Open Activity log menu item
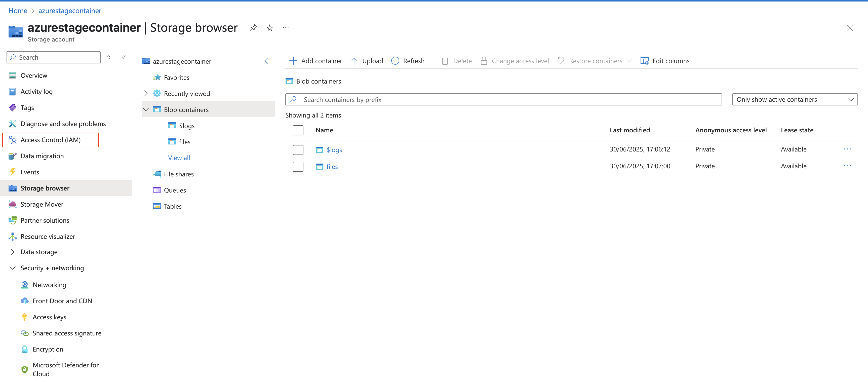868x382 pixels. (36, 91)
